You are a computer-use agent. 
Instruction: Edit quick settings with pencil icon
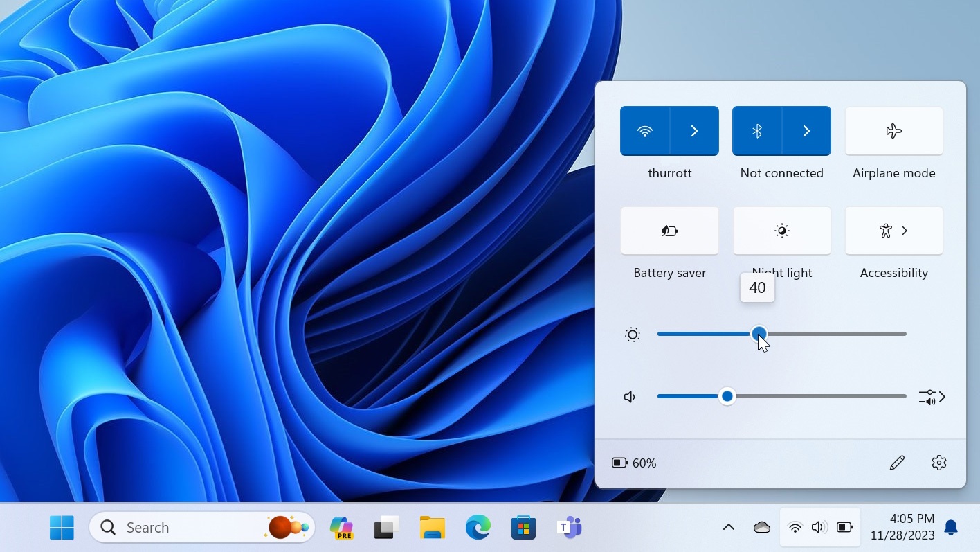point(896,463)
